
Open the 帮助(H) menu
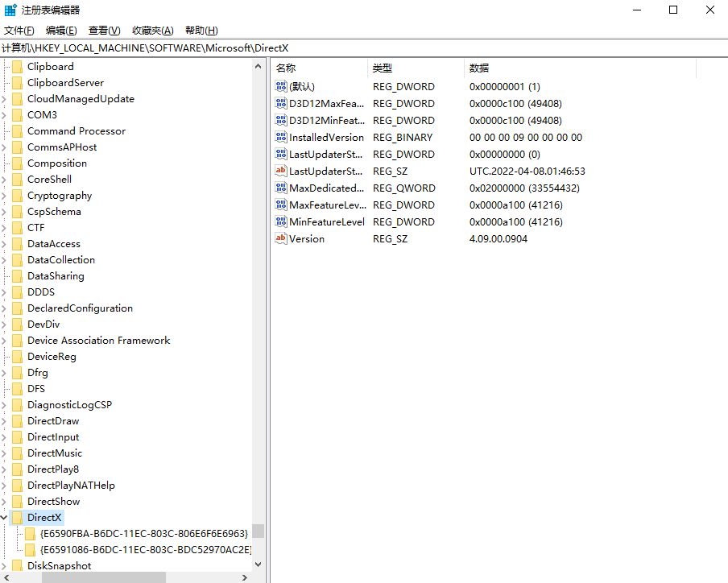pyautogui.click(x=201, y=30)
